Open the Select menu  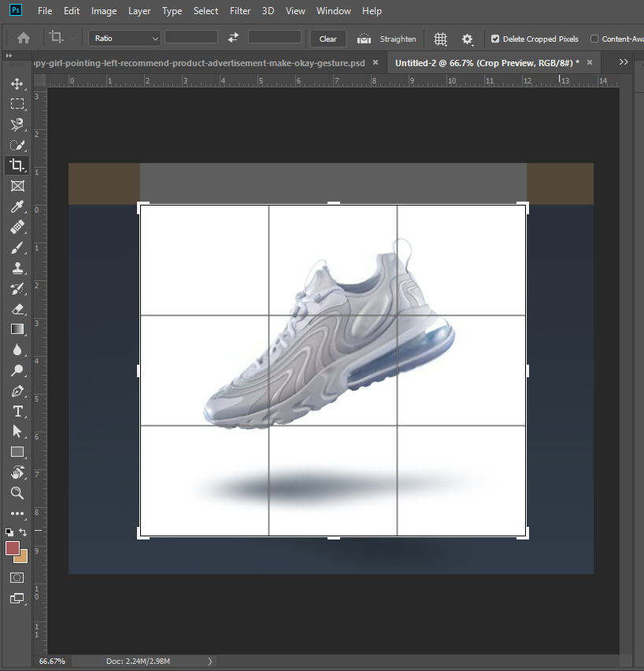(x=205, y=11)
